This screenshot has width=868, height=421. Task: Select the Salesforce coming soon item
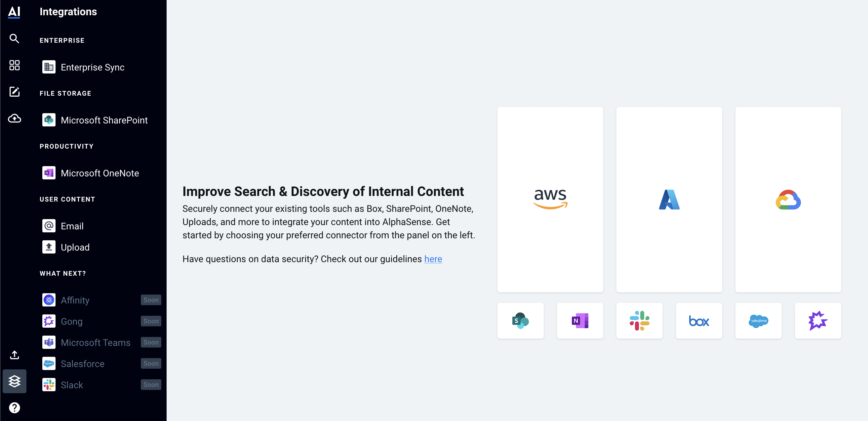click(x=100, y=364)
